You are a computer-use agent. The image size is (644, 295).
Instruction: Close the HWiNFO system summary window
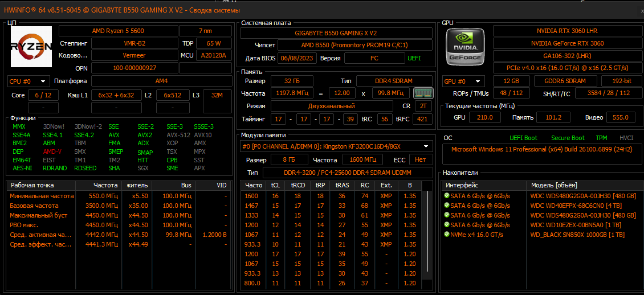[641, 10]
